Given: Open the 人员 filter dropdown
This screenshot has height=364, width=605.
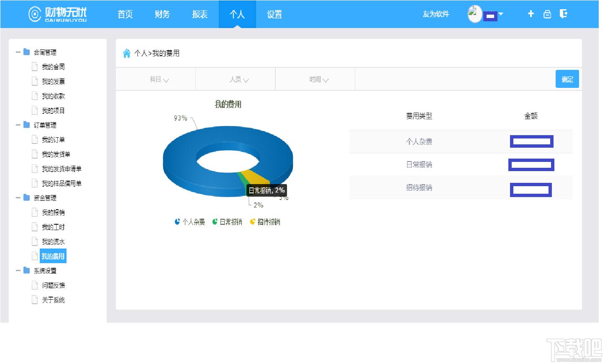Looking at the screenshot, I should pyautogui.click(x=239, y=79).
